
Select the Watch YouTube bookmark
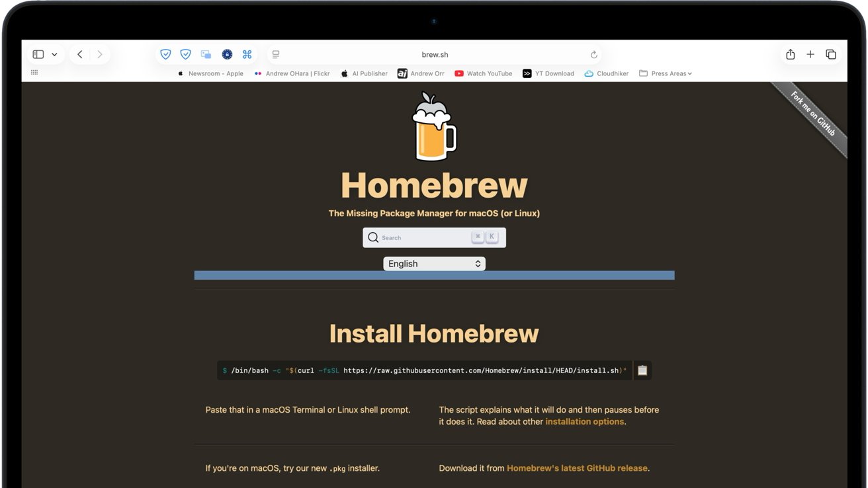click(484, 73)
